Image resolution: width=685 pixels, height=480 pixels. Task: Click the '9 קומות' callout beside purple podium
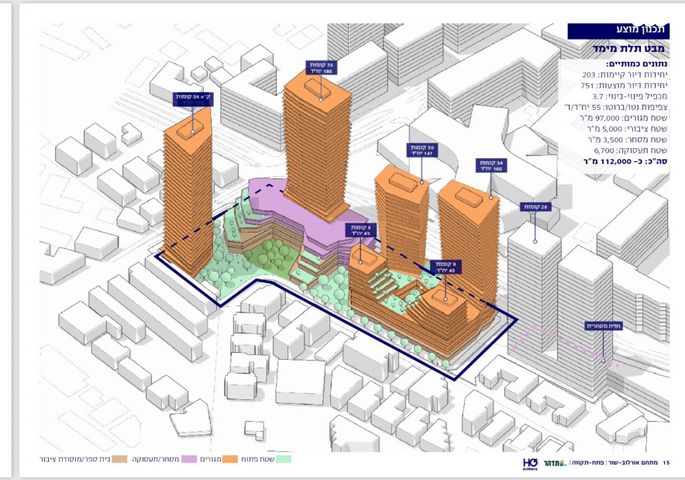[x=360, y=230]
